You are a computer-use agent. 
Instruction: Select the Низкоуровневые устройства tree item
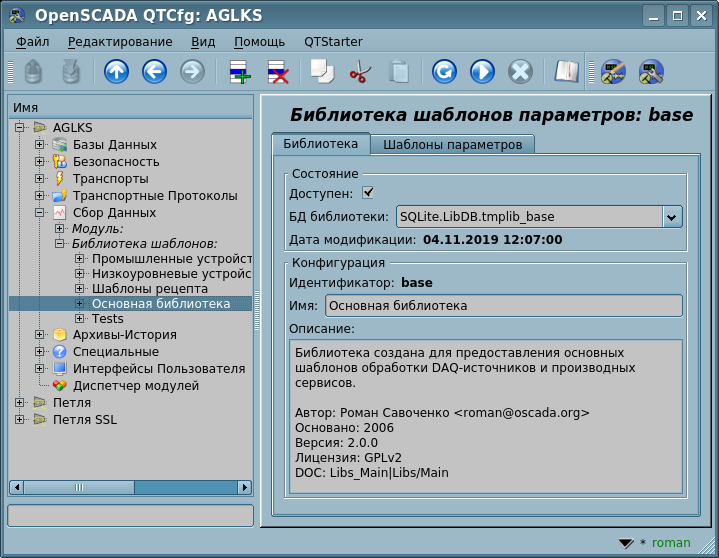coord(171,274)
